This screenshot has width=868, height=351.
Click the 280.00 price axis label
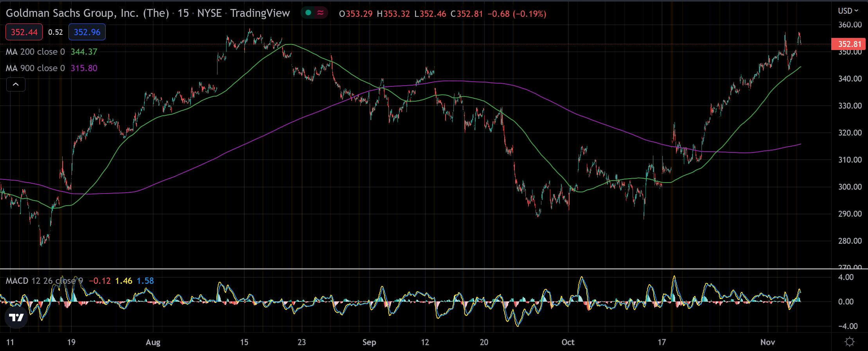[x=850, y=241]
